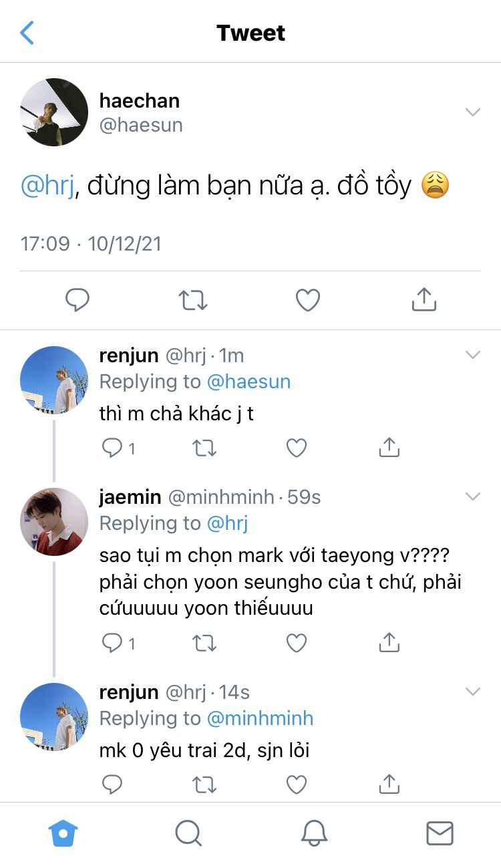This screenshot has height=868, width=501.
Task: Retweet jaemin's reply
Action: [204, 643]
